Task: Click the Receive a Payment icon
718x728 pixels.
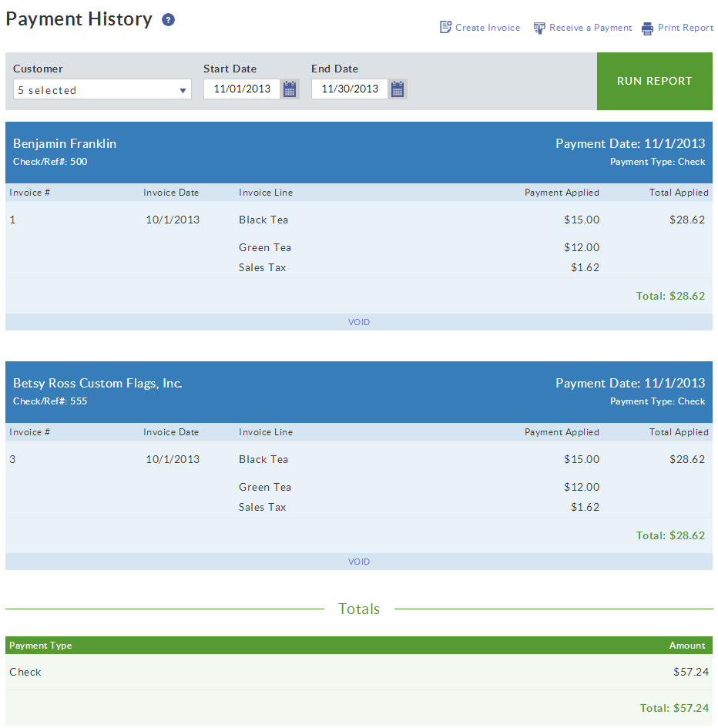Action: [x=539, y=27]
